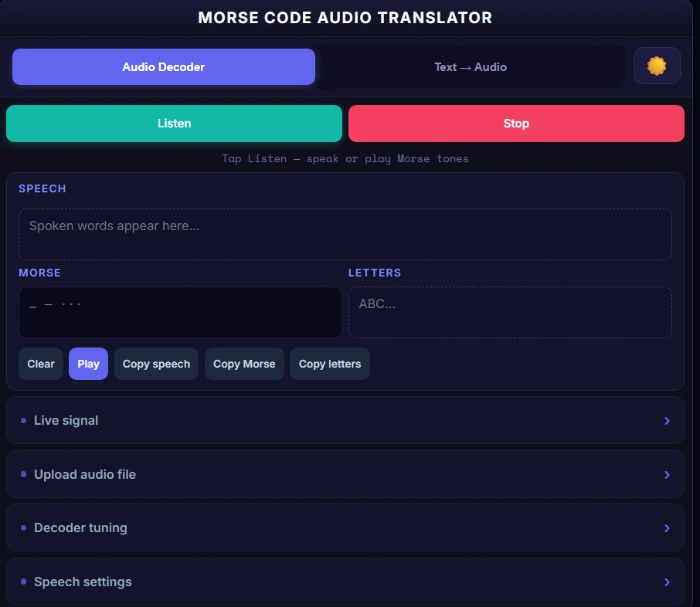The image size is (700, 607).
Task: Click the Speech text area
Action: tap(345, 234)
